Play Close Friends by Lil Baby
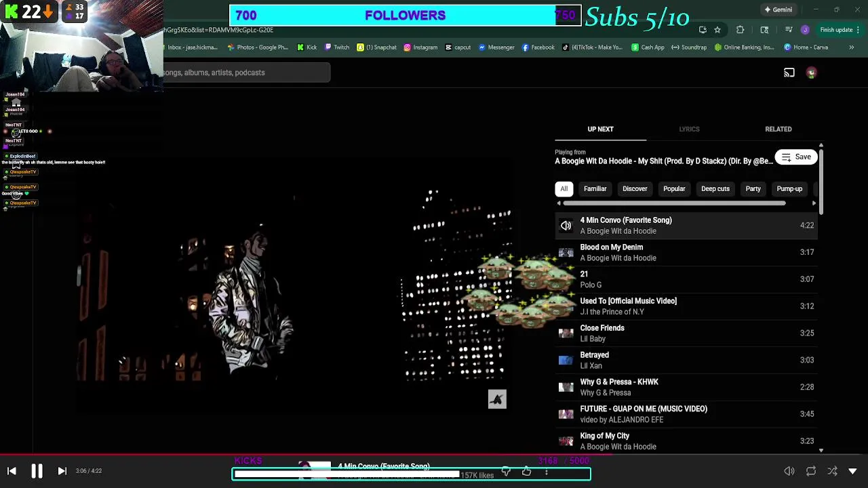 click(686, 333)
